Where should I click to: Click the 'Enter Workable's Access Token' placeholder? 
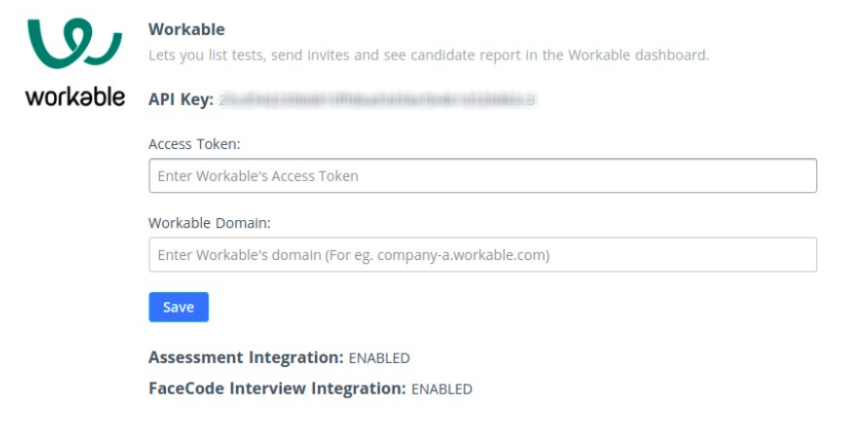(x=258, y=176)
